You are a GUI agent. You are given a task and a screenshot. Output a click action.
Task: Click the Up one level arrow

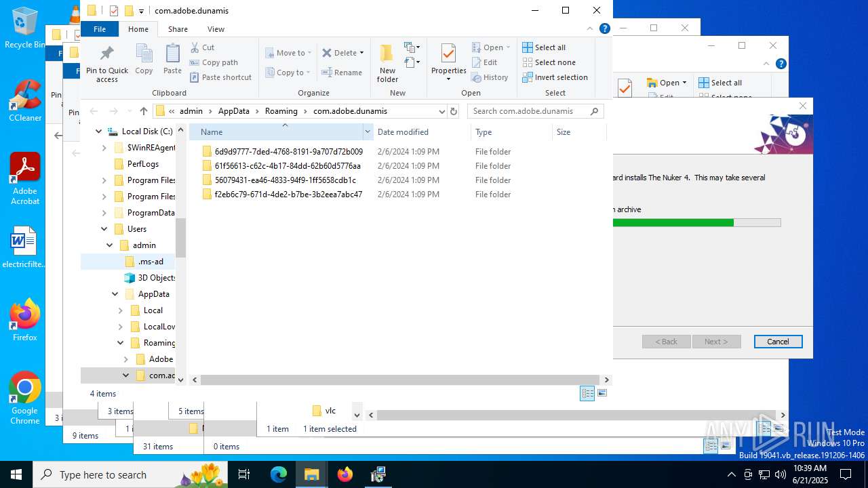pos(143,111)
